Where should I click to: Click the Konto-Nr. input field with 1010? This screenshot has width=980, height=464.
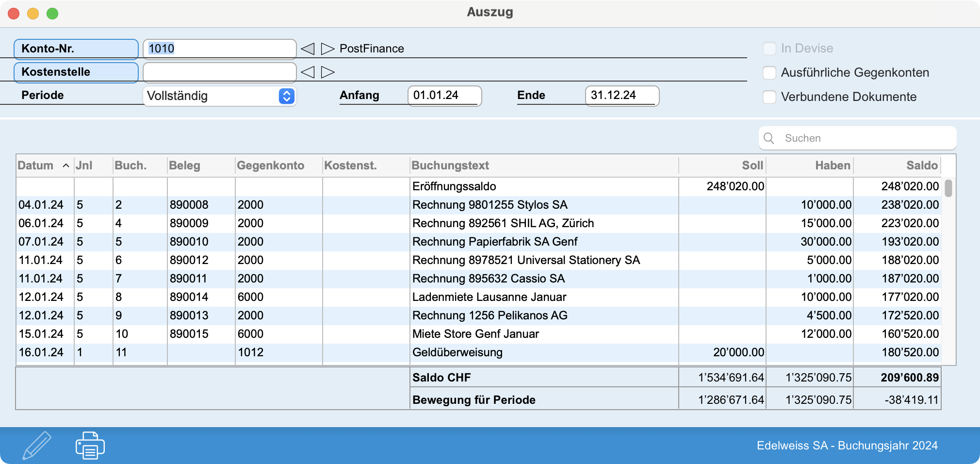coord(220,49)
